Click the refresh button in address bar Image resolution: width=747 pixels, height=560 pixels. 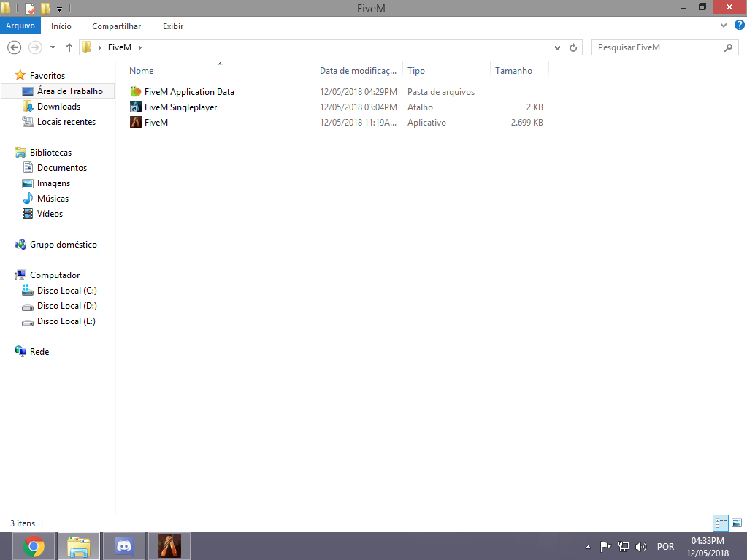point(574,47)
